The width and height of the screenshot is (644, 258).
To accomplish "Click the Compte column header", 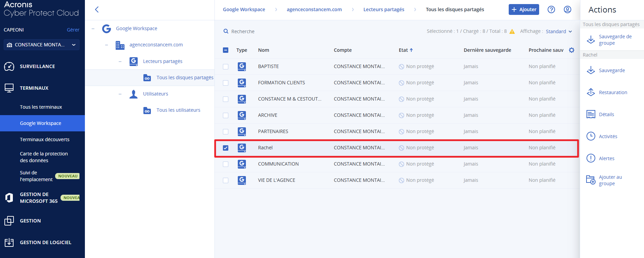I will click(343, 50).
